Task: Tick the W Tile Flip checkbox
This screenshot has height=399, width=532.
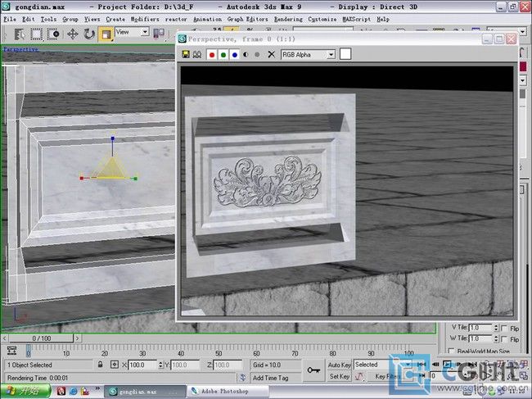Action: tap(504, 339)
